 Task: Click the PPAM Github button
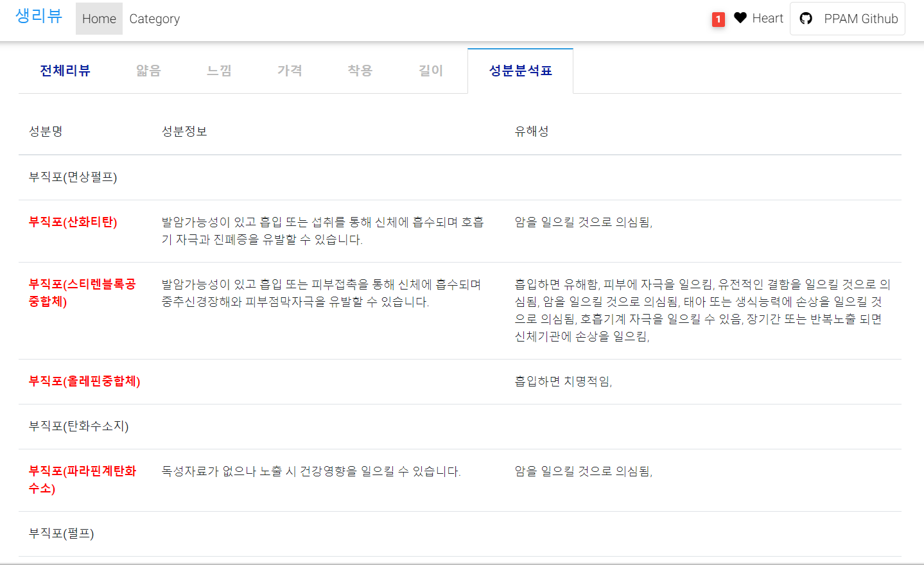847,19
